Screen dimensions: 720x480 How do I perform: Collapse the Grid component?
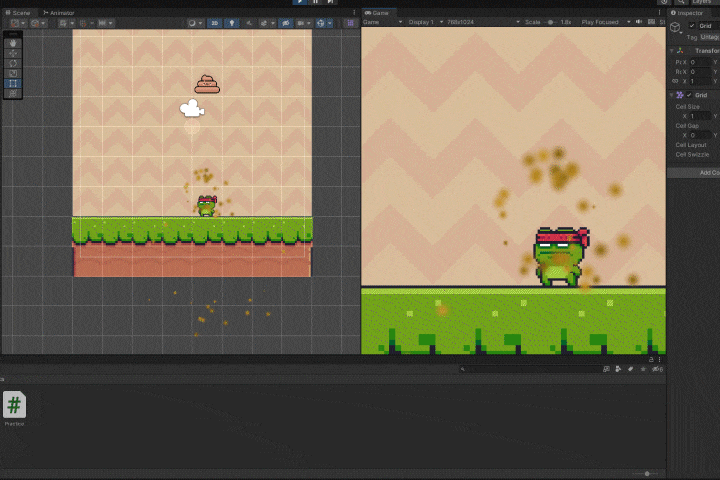(671, 95)
